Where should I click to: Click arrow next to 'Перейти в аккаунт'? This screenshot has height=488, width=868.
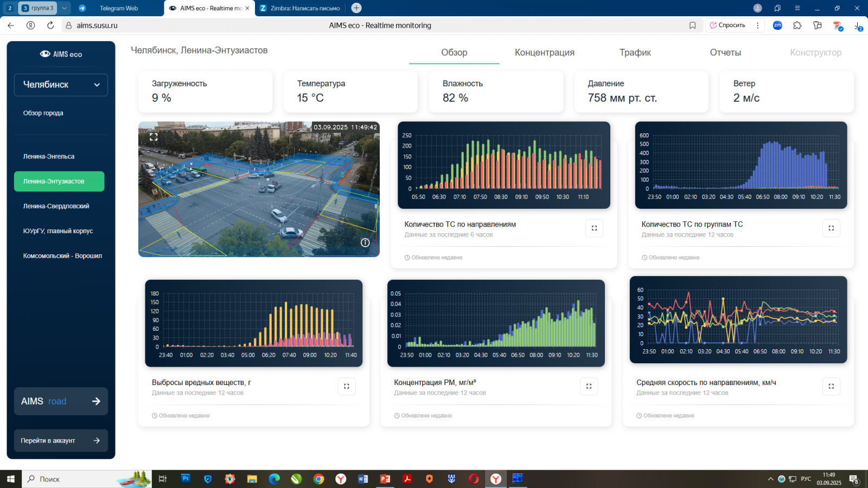[97, 440]
